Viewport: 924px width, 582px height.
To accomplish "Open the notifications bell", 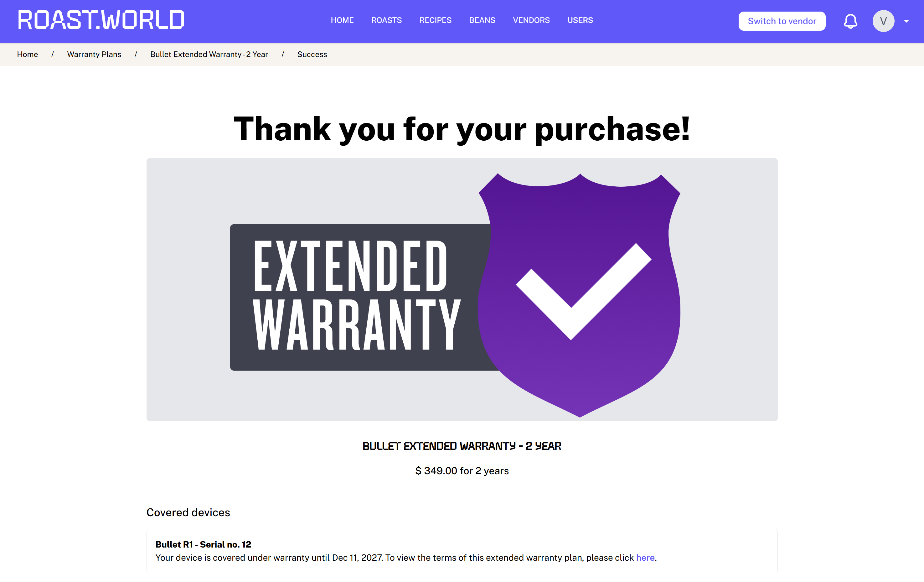I will [x=850, y=21].
